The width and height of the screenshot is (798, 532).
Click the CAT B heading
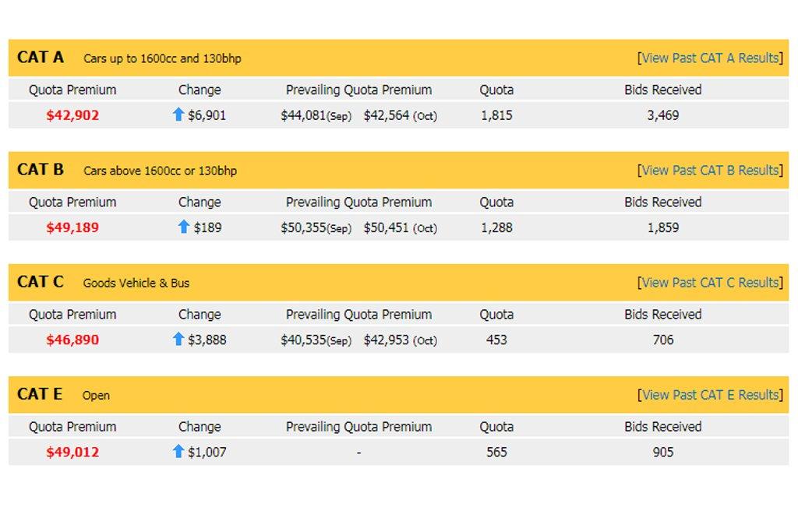(x=41, y=170)
